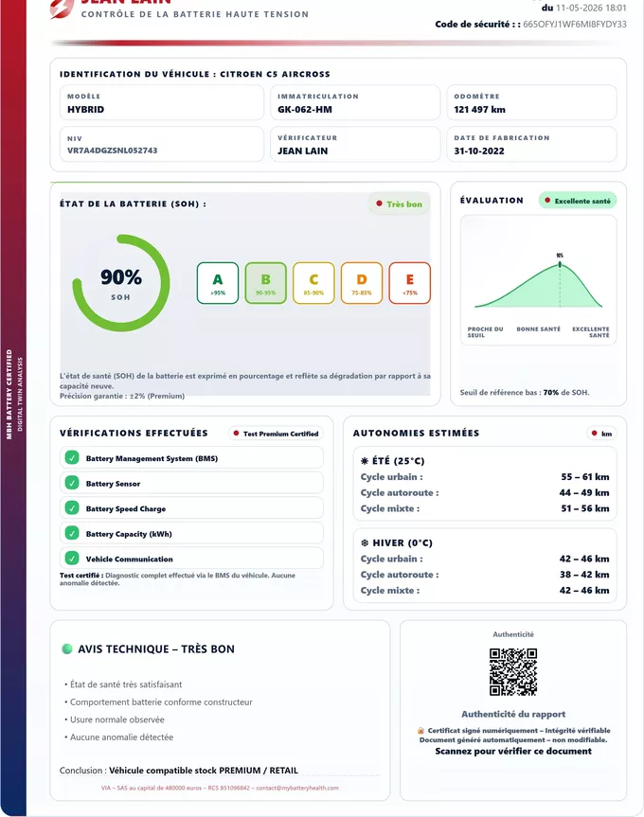This screenshot has height=817, width=644.
Task: Select the grade D 75-85% box
Action: pyautogui.click(x=362, y=283)
